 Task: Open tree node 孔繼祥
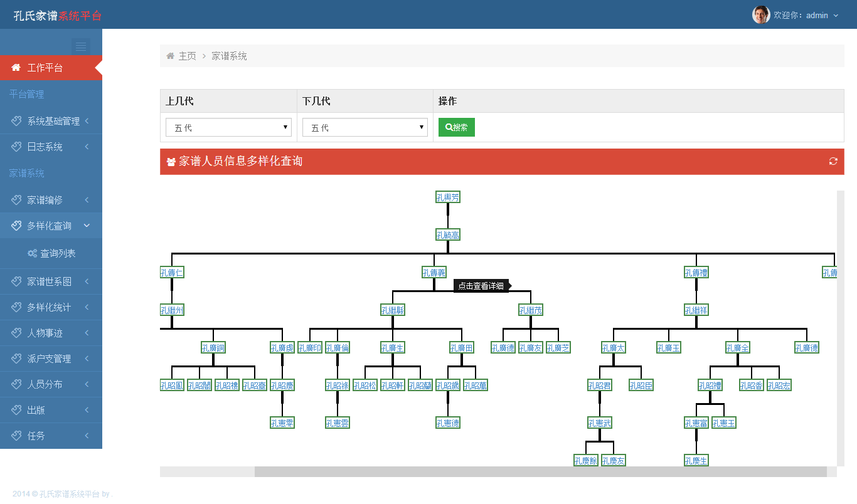696,310
